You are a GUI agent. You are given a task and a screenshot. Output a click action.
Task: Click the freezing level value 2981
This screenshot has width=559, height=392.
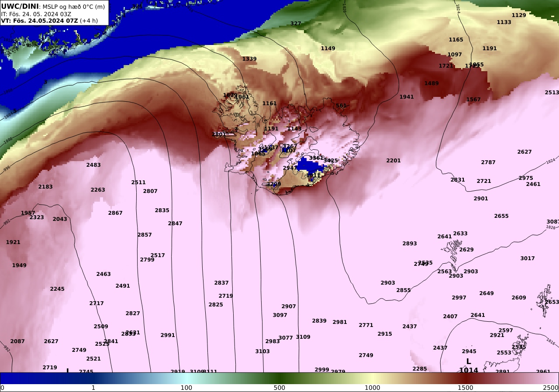coord(340,322)
